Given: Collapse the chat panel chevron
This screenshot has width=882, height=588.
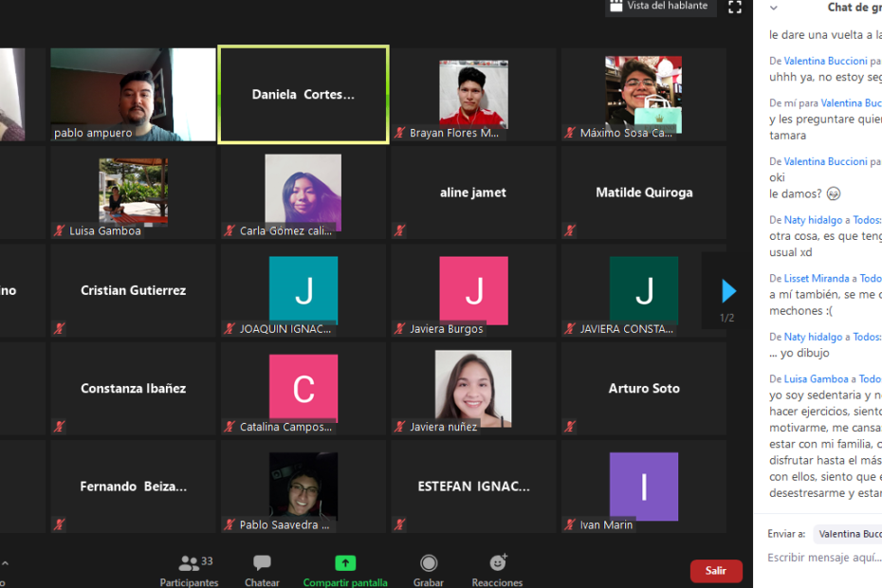Looking at the screenshot, I should [774, 8].
